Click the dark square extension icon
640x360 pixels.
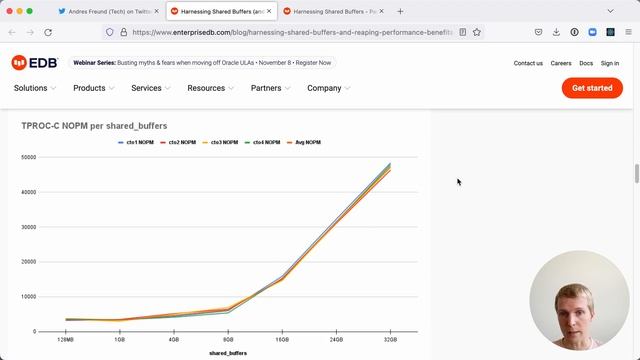(x=610, y=32)
